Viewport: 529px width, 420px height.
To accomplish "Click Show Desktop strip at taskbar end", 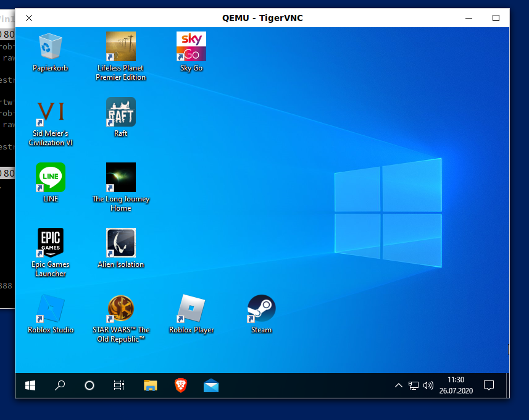I will [507, 385].
